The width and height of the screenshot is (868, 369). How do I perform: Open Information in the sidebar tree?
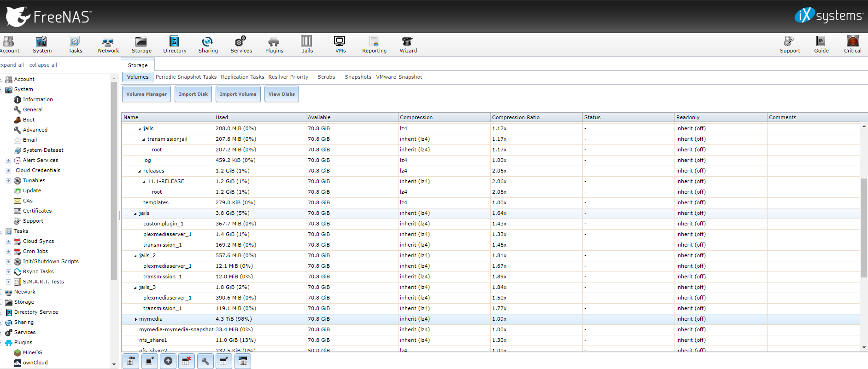(x=38, y=99)
